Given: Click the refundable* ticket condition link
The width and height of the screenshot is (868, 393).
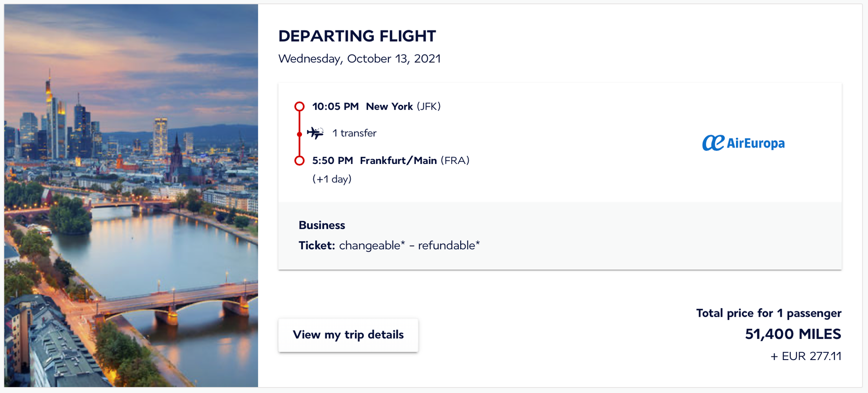Looking at the screenshot, I should (450, 245).
